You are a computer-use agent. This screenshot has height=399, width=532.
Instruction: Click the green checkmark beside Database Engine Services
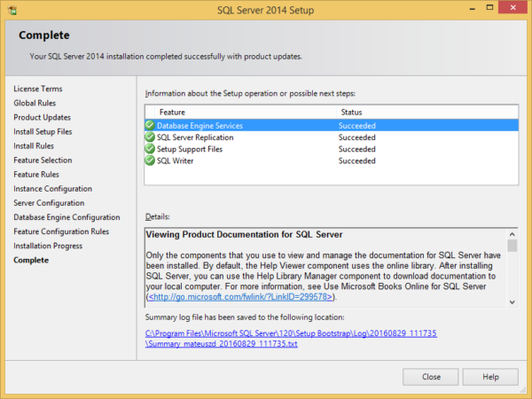(x=150, y=126)
